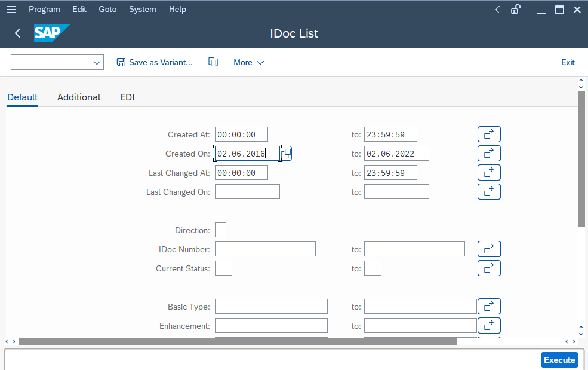Click the IDoc Number to field
Screen dimensions: 588x370
414,249
